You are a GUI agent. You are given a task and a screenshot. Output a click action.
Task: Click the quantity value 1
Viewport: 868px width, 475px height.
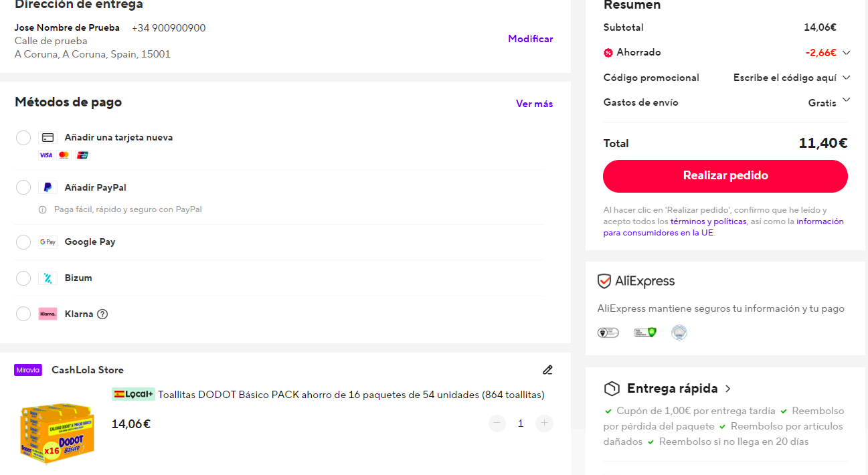coord(521,423)
